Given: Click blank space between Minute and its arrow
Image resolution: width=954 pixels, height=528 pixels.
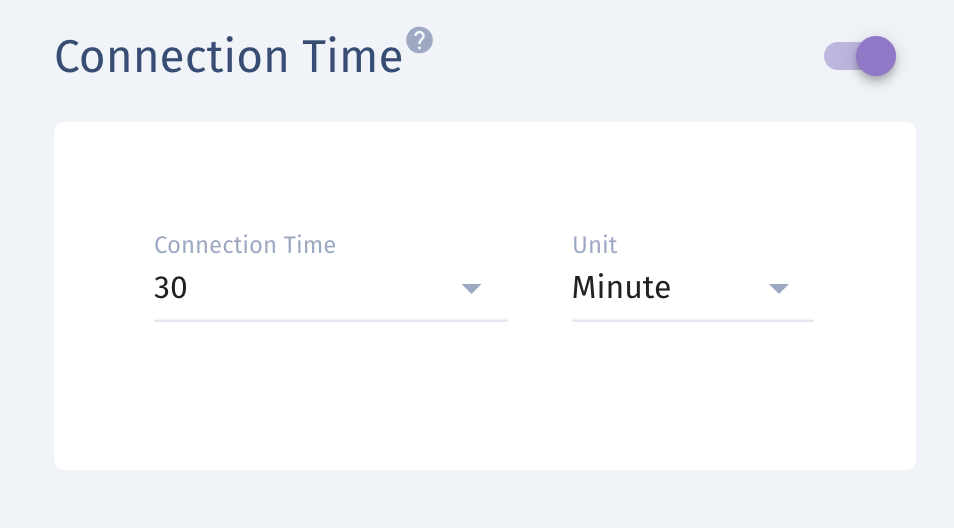Looking at the screenshot, I should coord(719,288).
